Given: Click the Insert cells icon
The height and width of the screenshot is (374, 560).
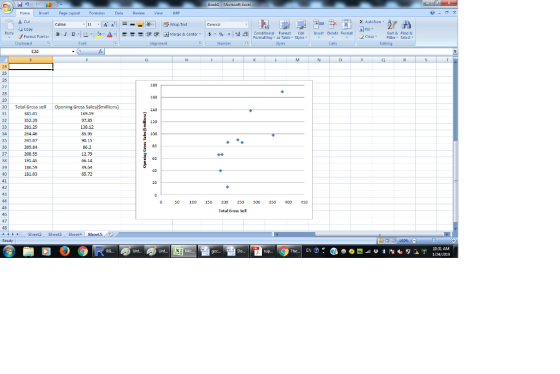Looking at the screenshot, I should coord(318,25).
